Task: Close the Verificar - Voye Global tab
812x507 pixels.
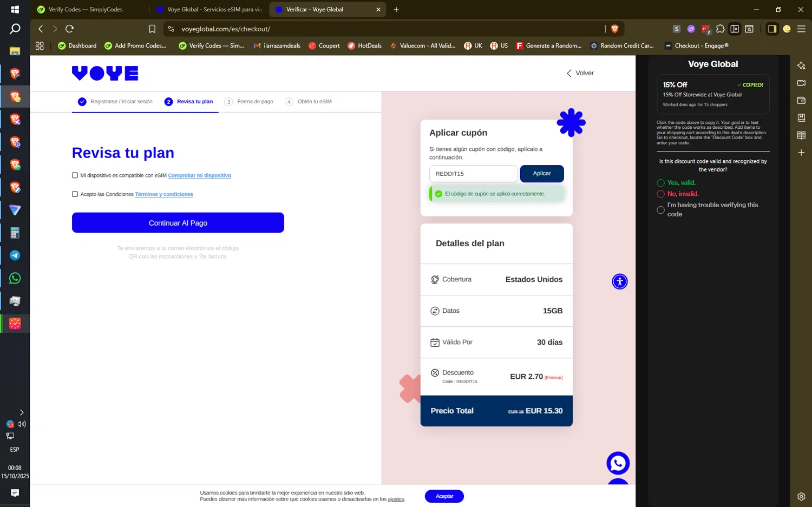Action: 378,9
